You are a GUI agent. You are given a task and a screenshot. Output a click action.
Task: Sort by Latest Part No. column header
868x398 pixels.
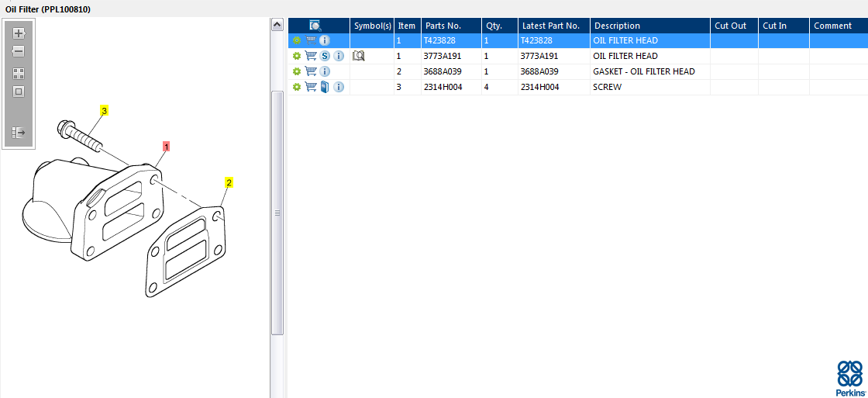tap(554, 26)
